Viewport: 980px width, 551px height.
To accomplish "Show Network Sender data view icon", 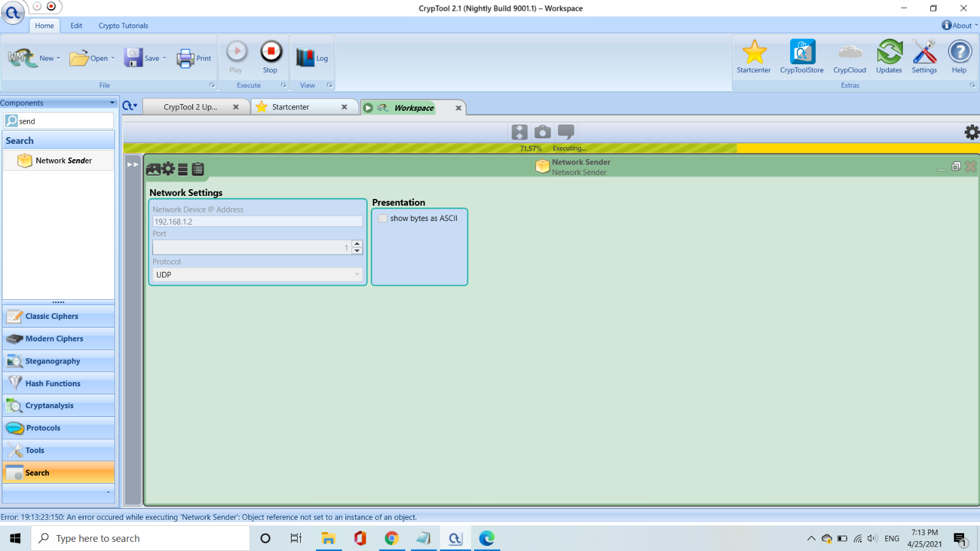I will [x=183, y=170].
